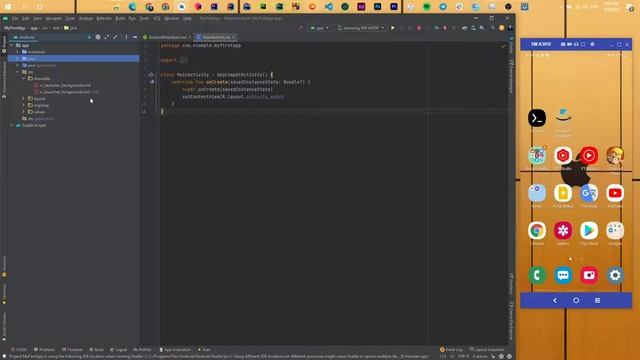Open the Search Everywhere magnifier icon

pyautogui.click(x=493, y=28)
